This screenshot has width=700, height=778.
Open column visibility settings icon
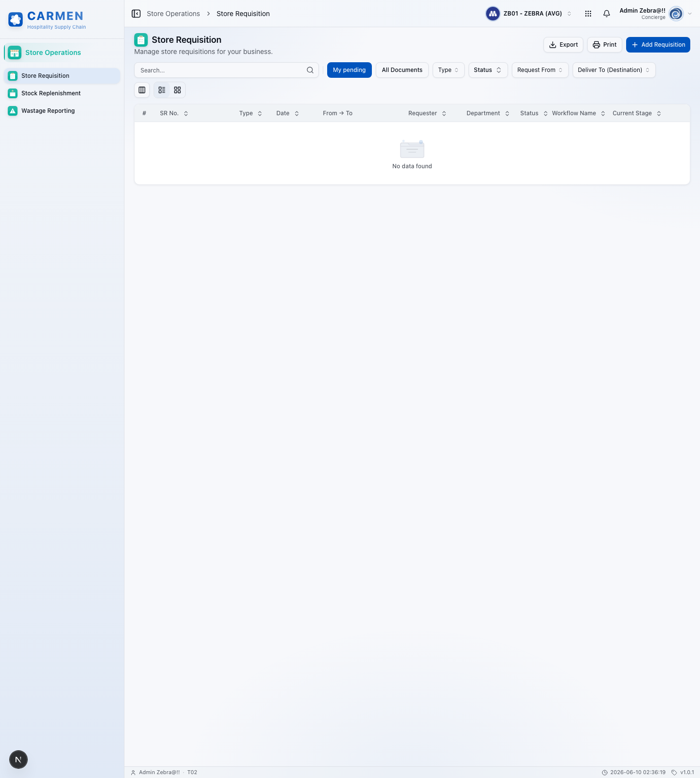point(142,90)
